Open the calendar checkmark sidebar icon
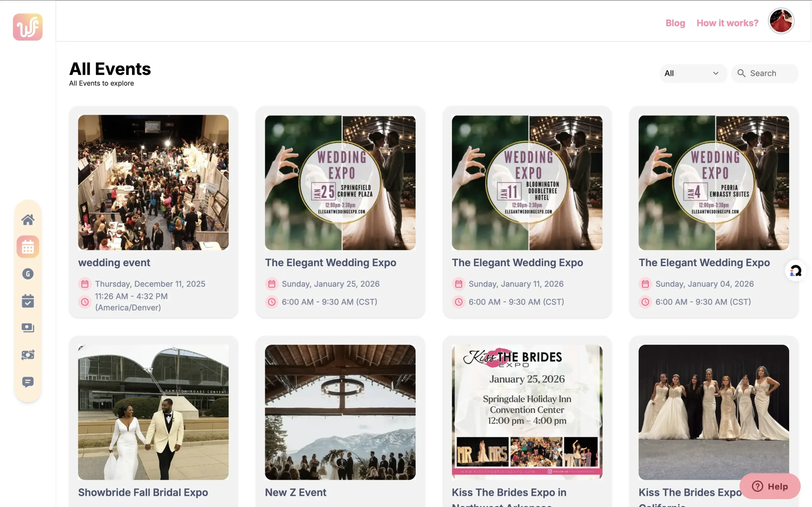The image size is (812, 507). (28, 301)
